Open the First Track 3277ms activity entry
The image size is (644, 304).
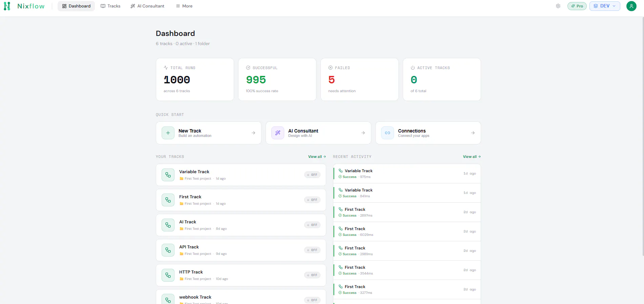[x=407, y=289]
